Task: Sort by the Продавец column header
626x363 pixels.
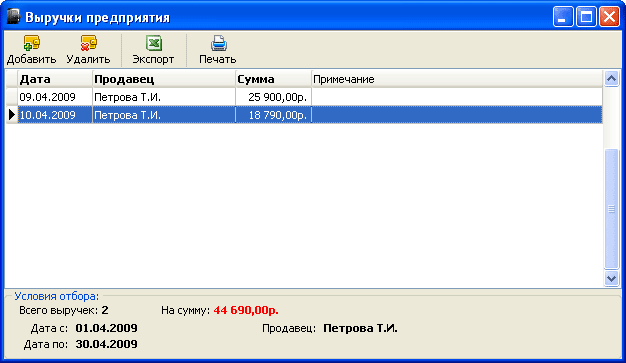Action: click(164, 79)
